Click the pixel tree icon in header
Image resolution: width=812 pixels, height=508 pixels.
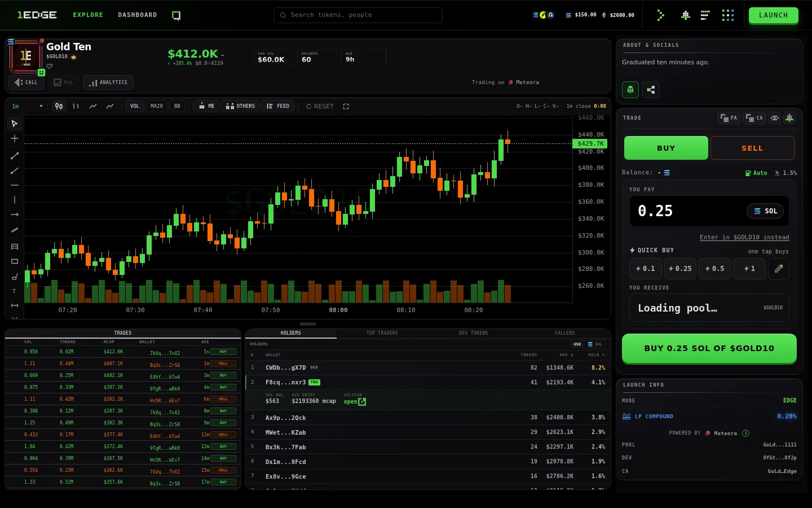click(x=685, y=15)
